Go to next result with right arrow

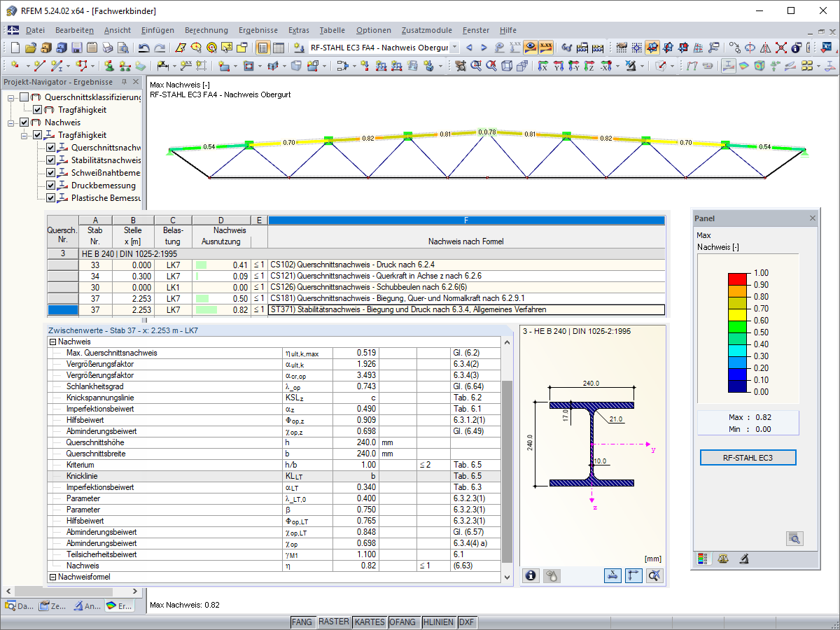point(484,48)
